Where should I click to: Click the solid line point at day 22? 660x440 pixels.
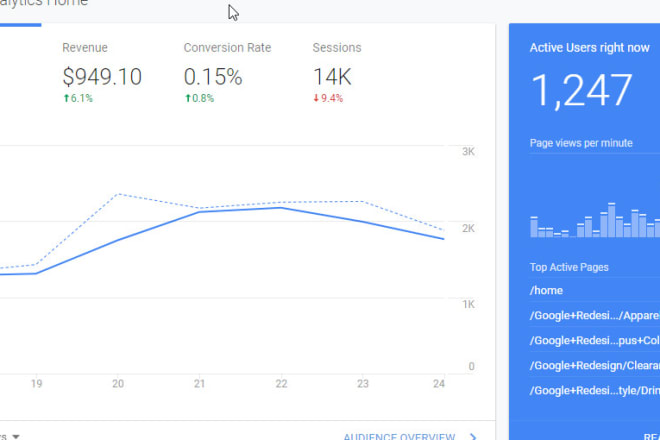coord(282,208)
